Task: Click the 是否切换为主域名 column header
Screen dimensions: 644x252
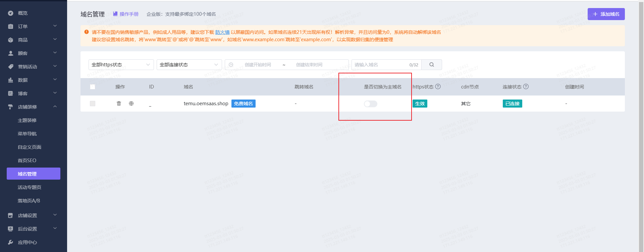Action: [383, 87]
